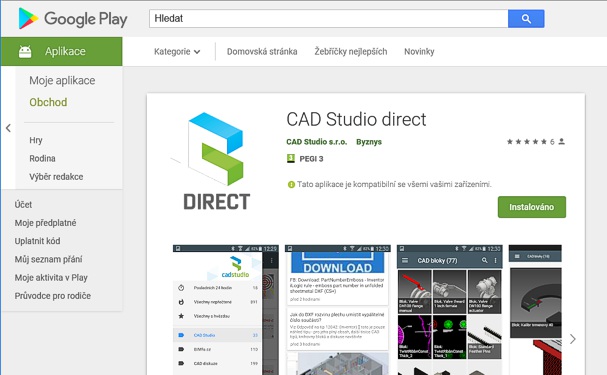607x375 pixels.
Task: Open the CAD bloky (77) screenshot
Action: [450, 310]
